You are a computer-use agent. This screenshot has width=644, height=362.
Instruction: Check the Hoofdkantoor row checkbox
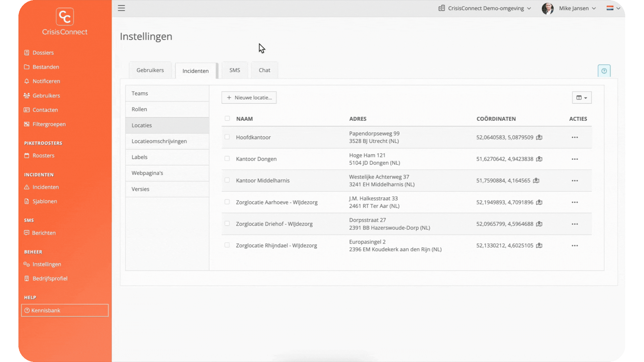point(227,137)
